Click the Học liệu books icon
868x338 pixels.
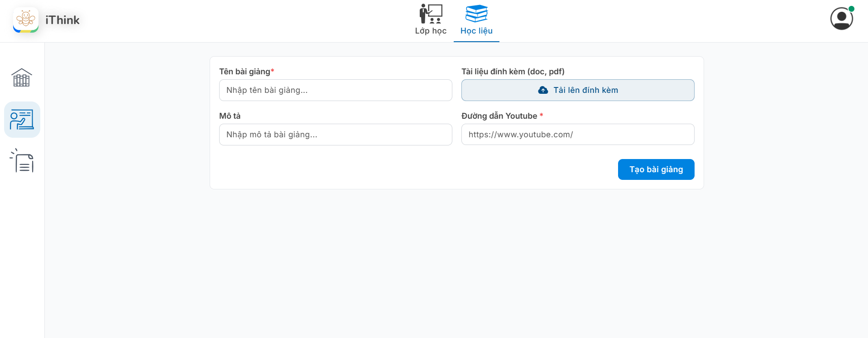(476, 14)
